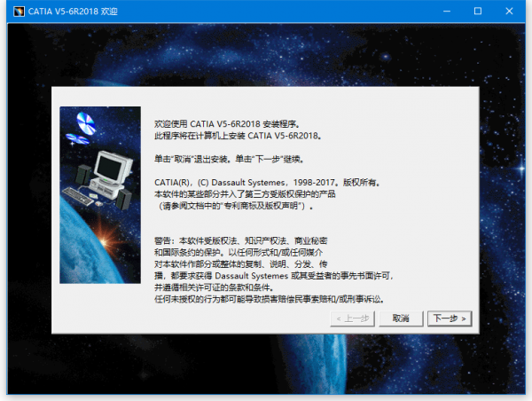Screen dimensions: 532x401
Task: Click the line 并遵循相关许可证的条款和条件
Action: 214,287
